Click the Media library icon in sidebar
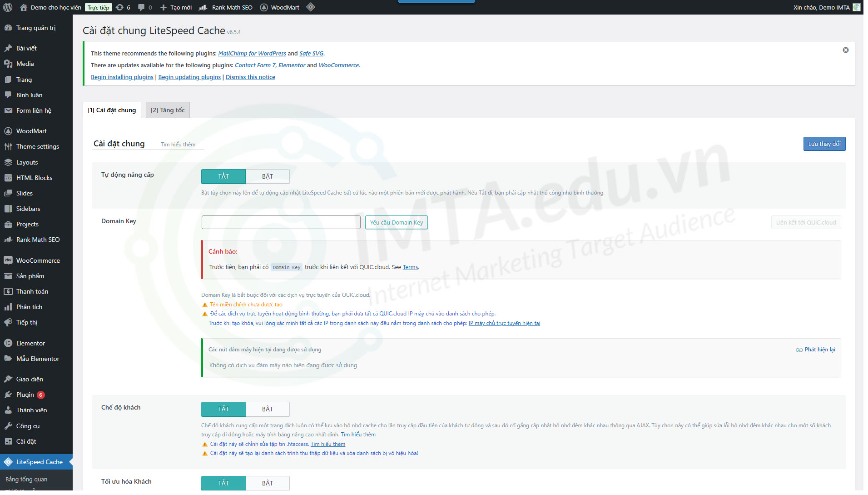Screen dimensions: 868x495 (x=8, y=64)
